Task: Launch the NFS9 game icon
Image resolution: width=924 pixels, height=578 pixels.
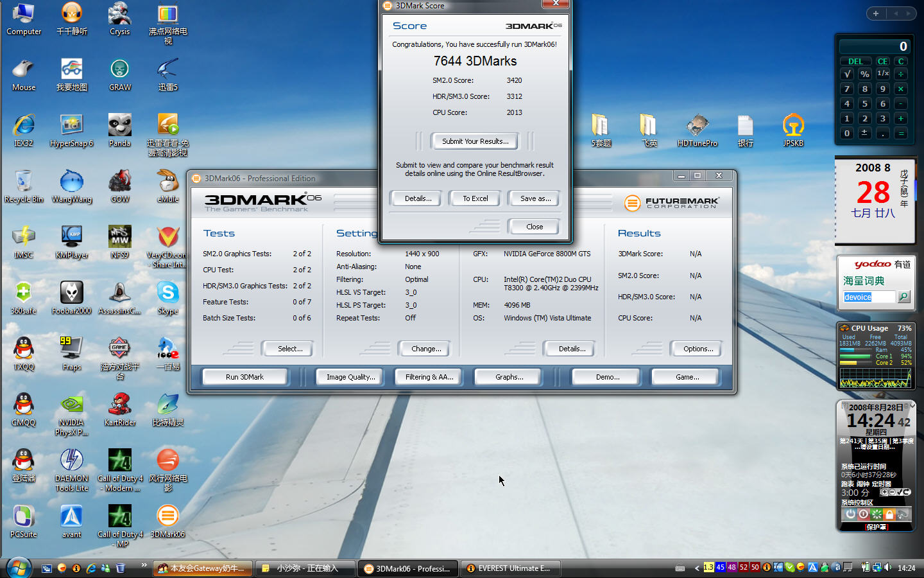Action: tap(120, 243)
